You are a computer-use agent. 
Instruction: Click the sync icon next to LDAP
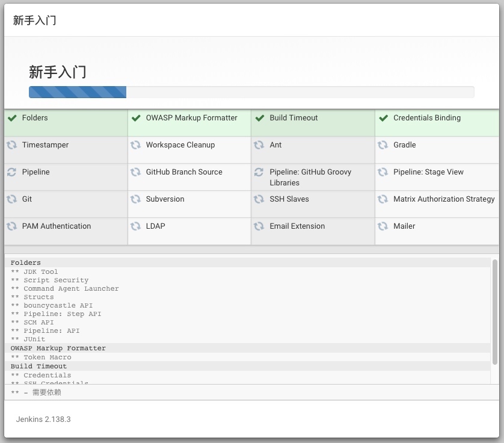pyautogui.click(x=136, y=226)
